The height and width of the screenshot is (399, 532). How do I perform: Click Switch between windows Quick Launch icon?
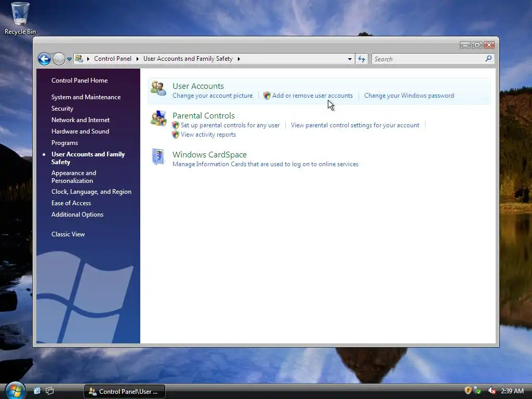click(50, 391)
